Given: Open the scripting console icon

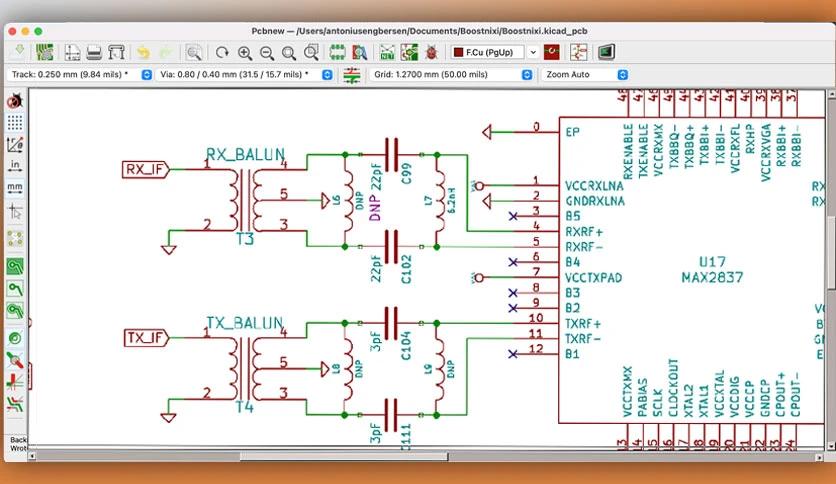Looking at the screenshot, I should [x=606, y=52].
